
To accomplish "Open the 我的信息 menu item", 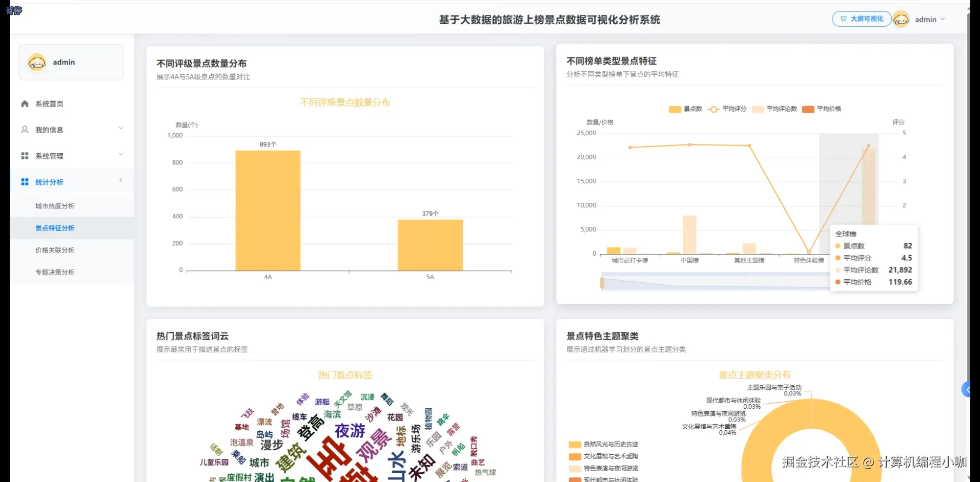I will pyautogui.click(x=72, y=130).
